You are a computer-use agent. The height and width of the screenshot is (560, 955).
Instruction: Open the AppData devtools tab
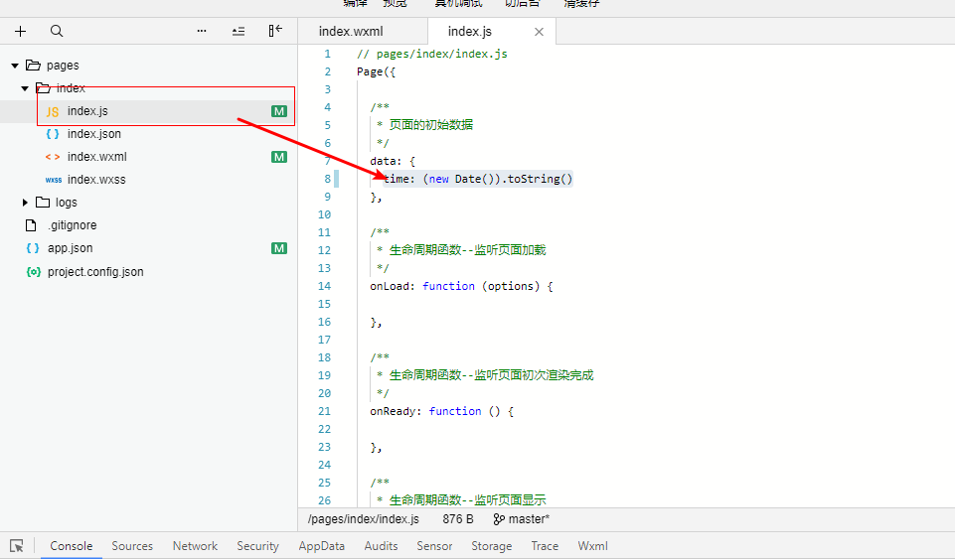(321, 546)
